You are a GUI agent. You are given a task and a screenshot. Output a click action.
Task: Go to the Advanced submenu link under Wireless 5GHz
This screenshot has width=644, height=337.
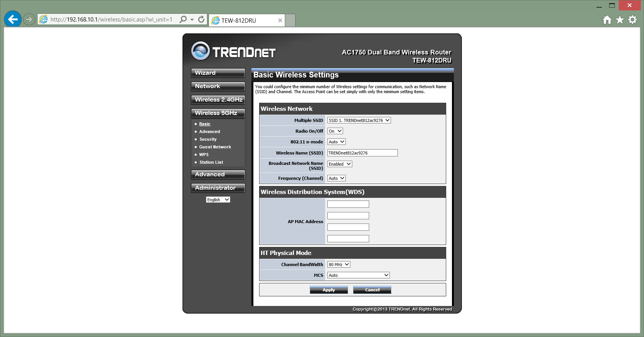tap(210, 132)
